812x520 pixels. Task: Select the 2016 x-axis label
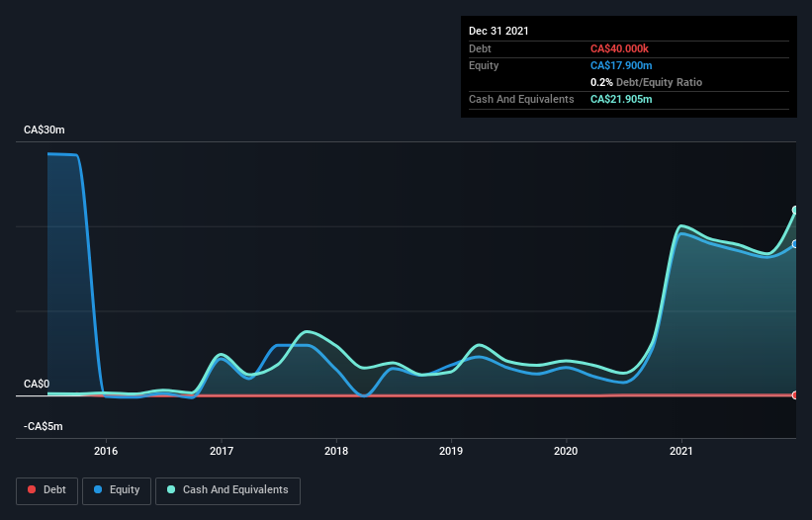(106, 451)
